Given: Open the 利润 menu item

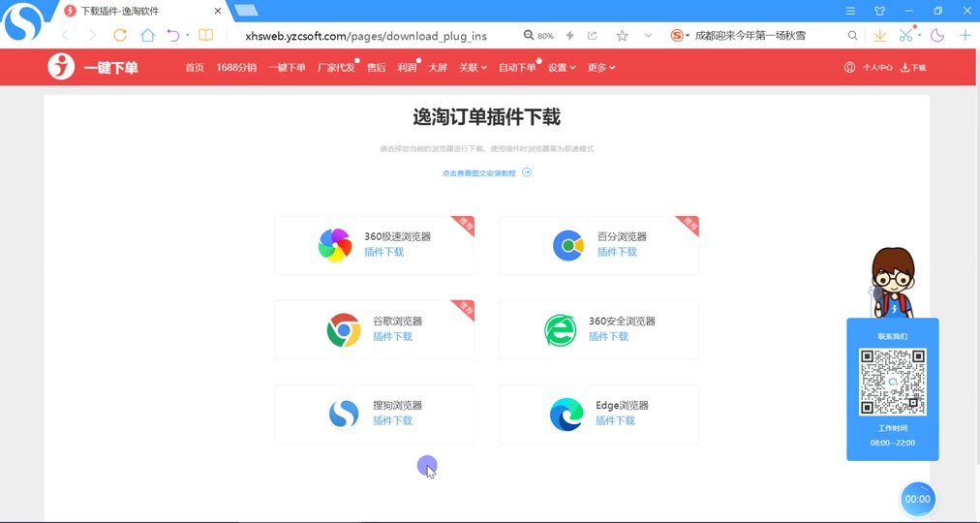Looking at the screenshot, I should [x=407, y=68].
